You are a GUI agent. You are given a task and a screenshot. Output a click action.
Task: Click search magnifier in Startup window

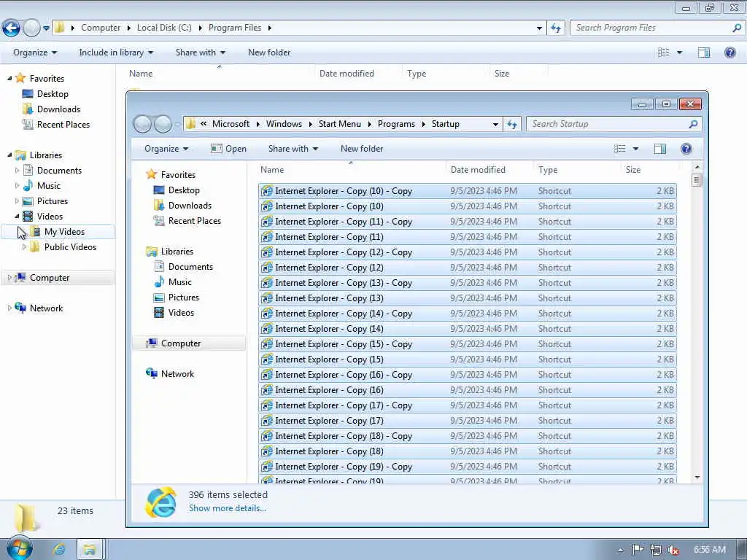click(693, 124)
